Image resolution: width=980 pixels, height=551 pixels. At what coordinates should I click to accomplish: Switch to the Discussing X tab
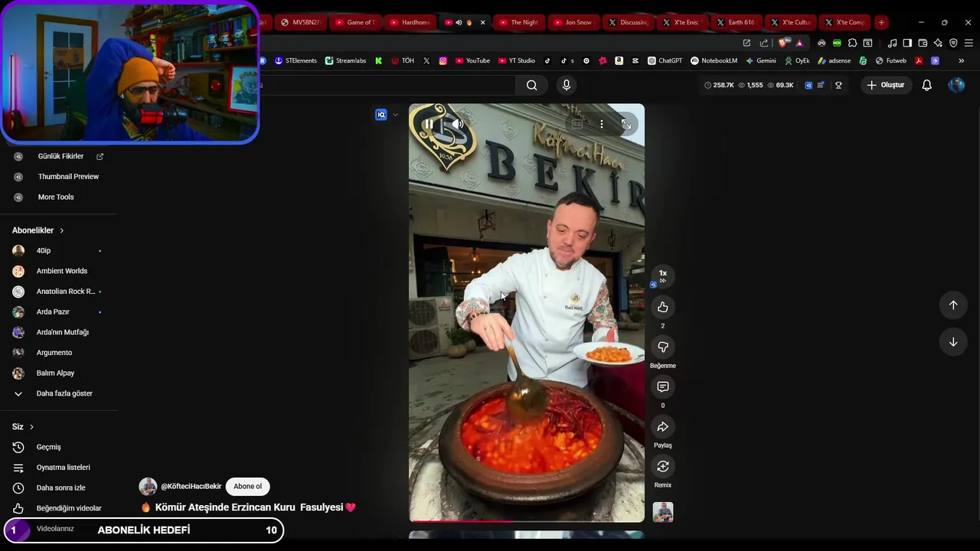[629, 22]
